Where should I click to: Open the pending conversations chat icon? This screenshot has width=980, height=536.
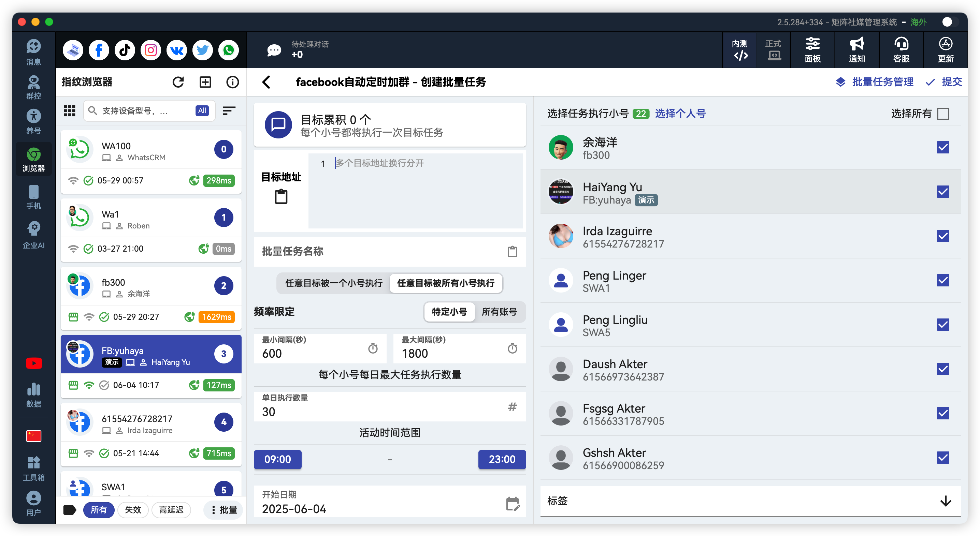[x=274, y=50]
